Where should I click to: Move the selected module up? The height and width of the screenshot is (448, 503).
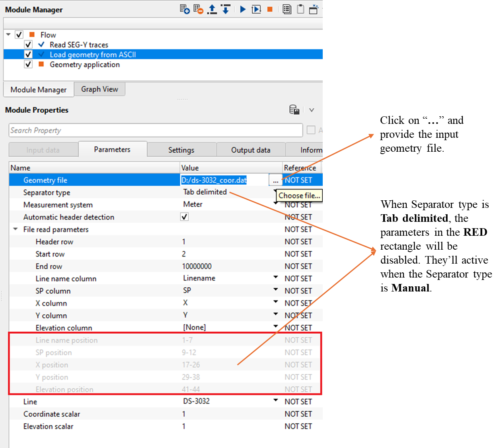click(x=212, y=9)
